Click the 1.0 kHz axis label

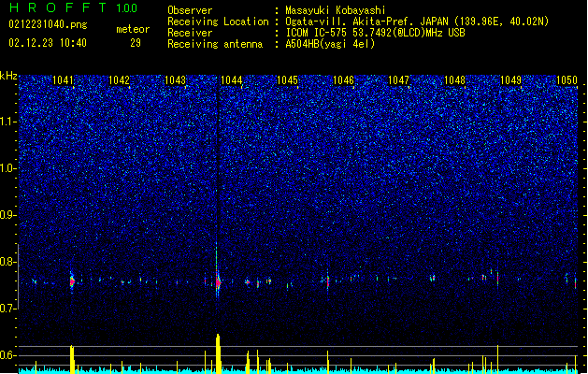click(8, 168)
